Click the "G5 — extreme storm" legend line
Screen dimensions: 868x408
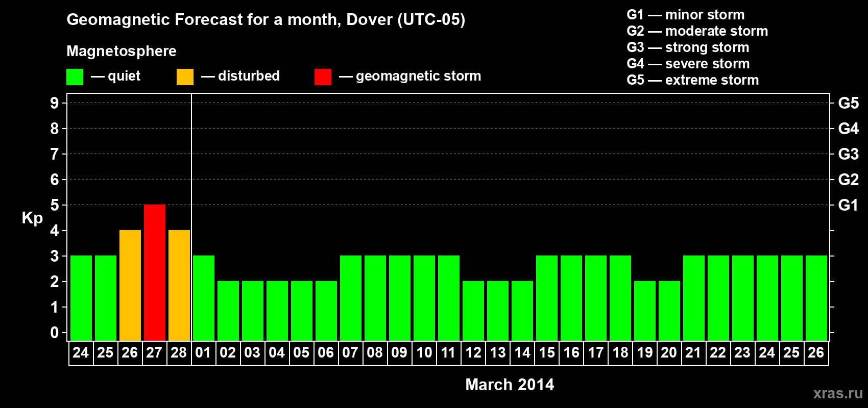[x=693, y=80]
